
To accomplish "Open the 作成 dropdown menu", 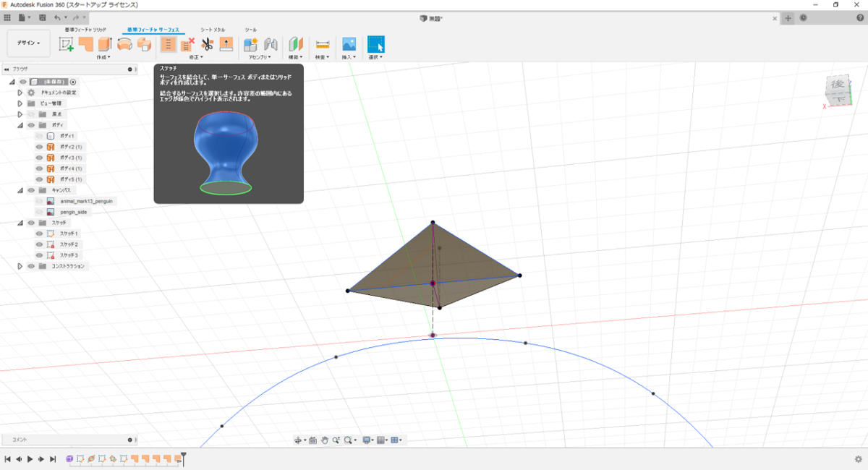I will (x=103, y=57).
